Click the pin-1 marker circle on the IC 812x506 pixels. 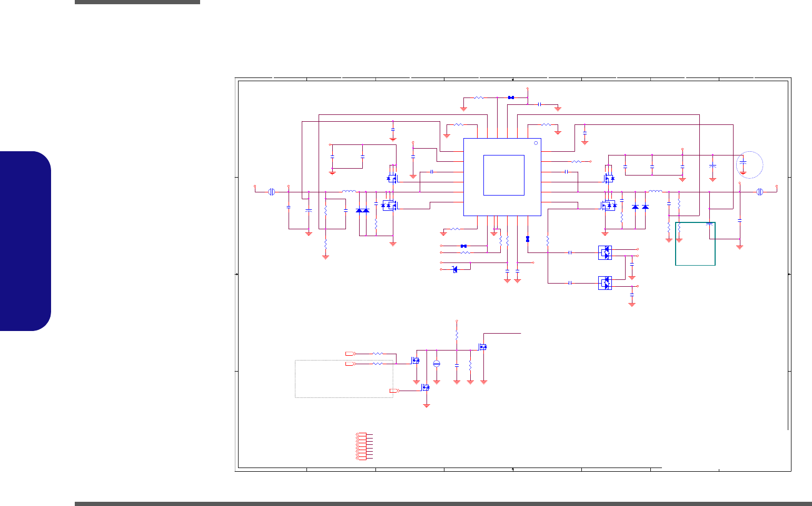point(536,143)
